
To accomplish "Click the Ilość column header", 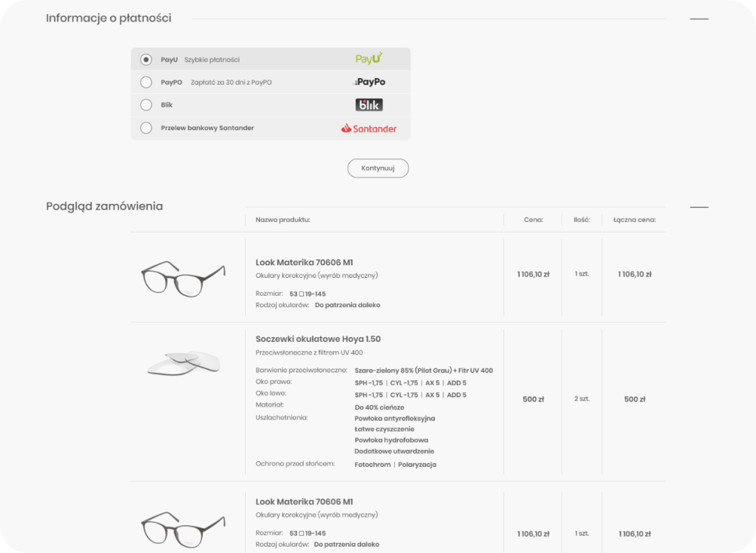I will [582, 220].
